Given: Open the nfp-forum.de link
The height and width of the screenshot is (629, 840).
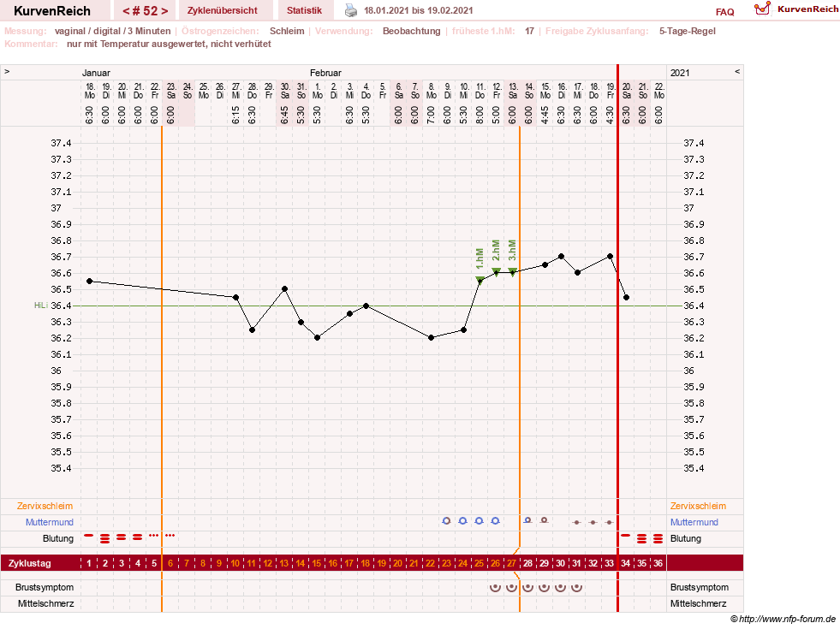Looking at the screenshot, I should coord(788,620).
